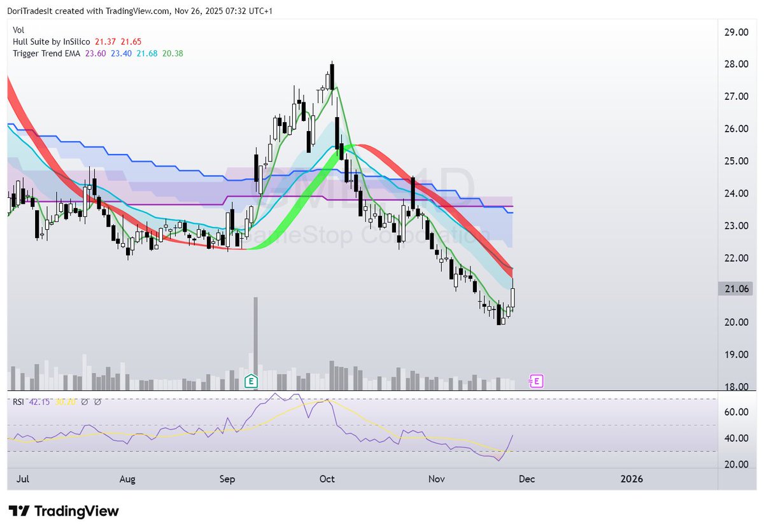Click the second Ø icon beside the RSI values

click(x=97, y=403)
